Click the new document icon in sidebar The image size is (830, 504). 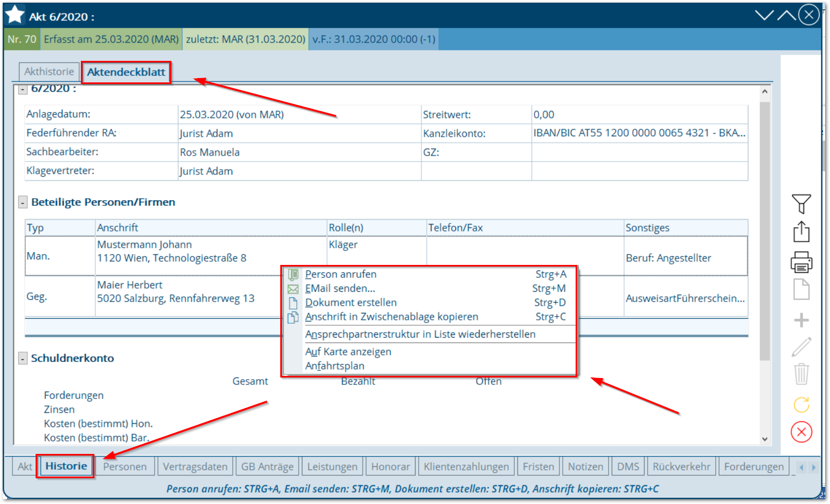801,290
